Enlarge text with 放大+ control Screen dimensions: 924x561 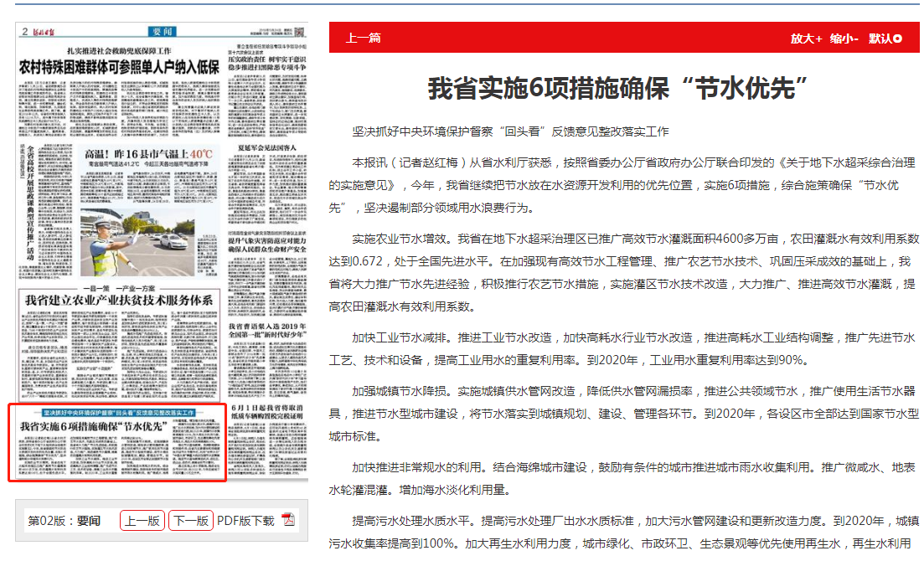tap(806, 39)
